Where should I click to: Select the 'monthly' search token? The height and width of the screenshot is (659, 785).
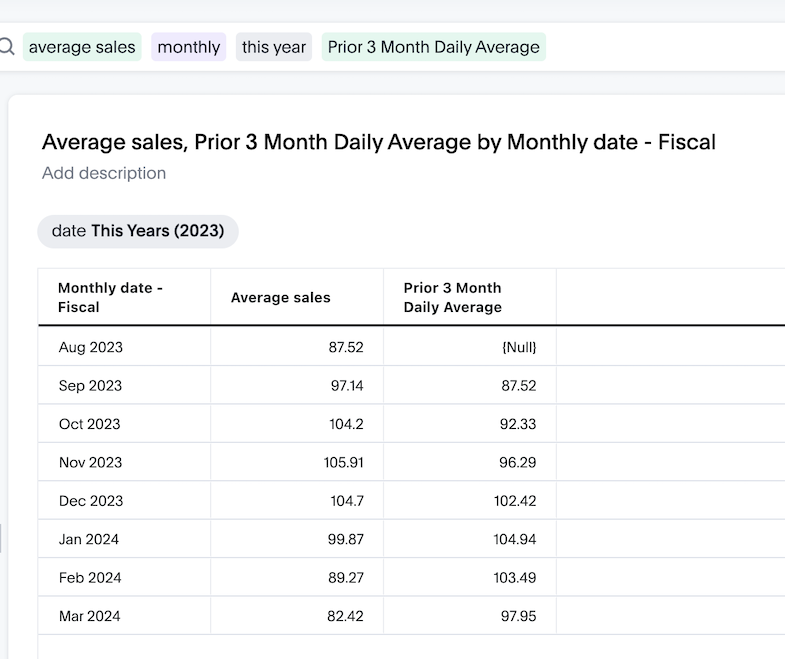pos(189,47)
